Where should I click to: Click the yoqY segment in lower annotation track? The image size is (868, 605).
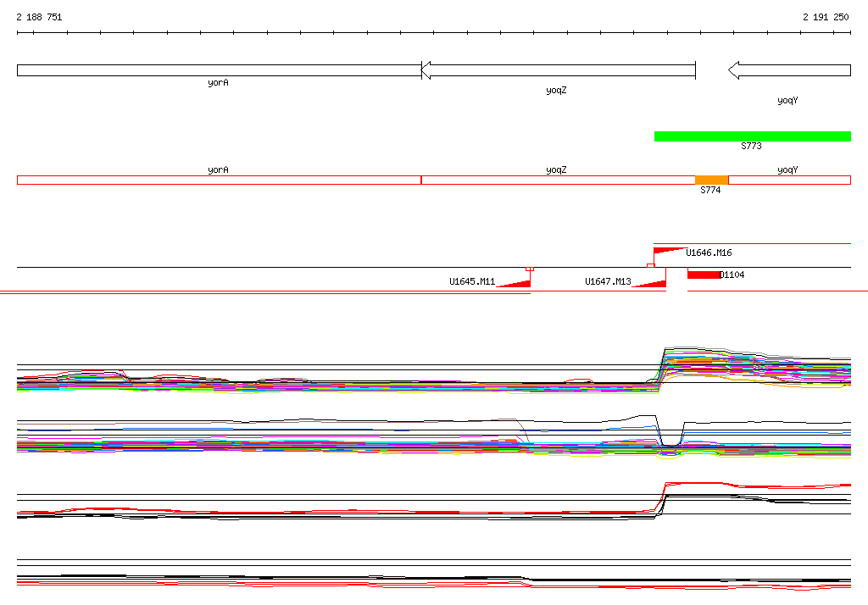coord(788,180)
